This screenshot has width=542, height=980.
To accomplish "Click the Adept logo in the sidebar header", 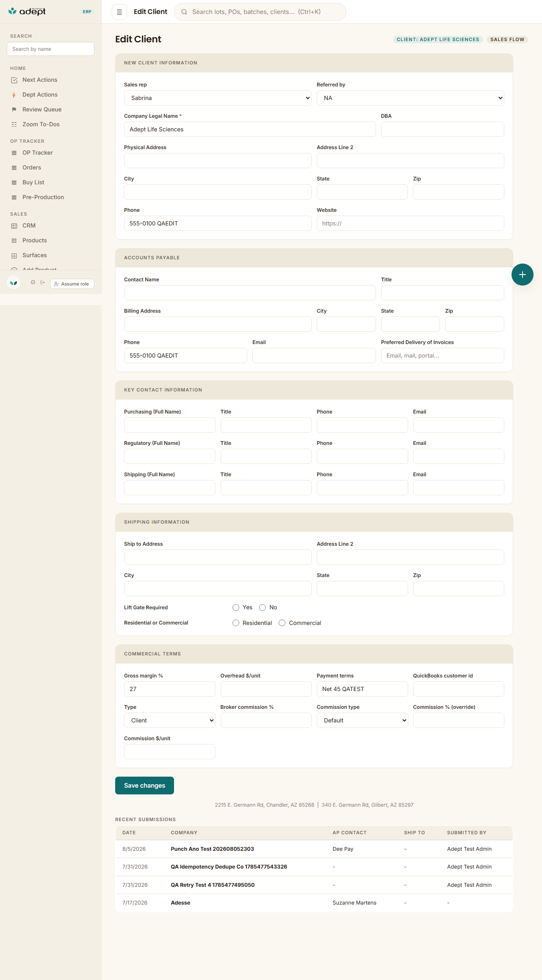I will click(x=27, y=11).
